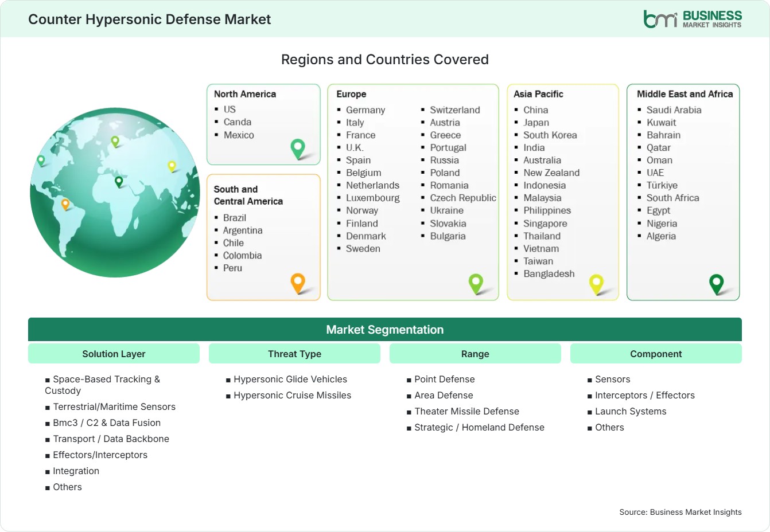The image size is (770, 532).
Task: Click the Market Segmentation banner
Action: pyautogui.click(x=385, y=330)
